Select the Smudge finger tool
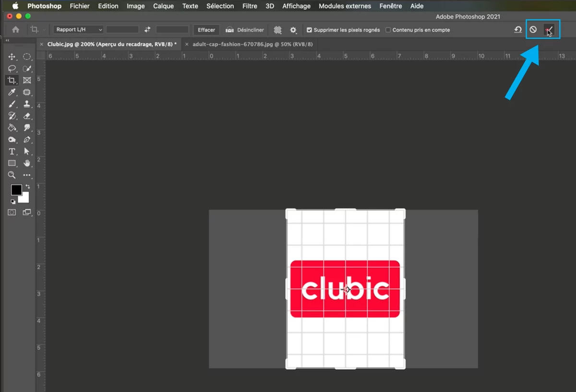The height and width of the screenshot is (392, 576). click(x=27, y=128)
